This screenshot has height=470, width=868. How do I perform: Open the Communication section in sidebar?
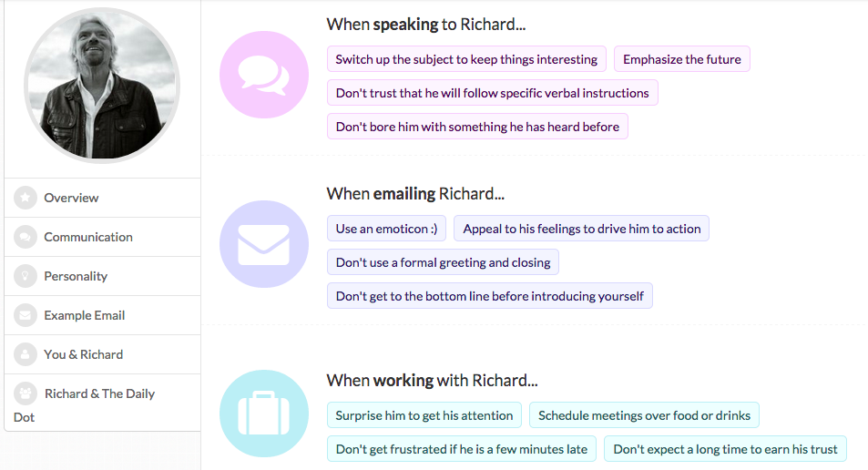(88, 237)
